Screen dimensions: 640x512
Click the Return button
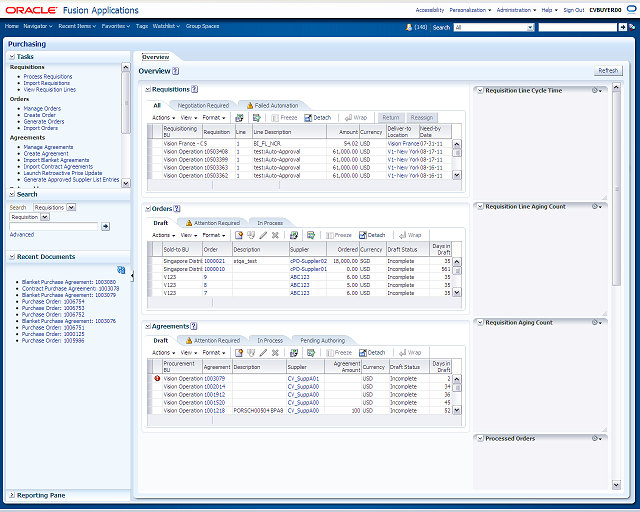pyautogui.click(x=391, y=118)
